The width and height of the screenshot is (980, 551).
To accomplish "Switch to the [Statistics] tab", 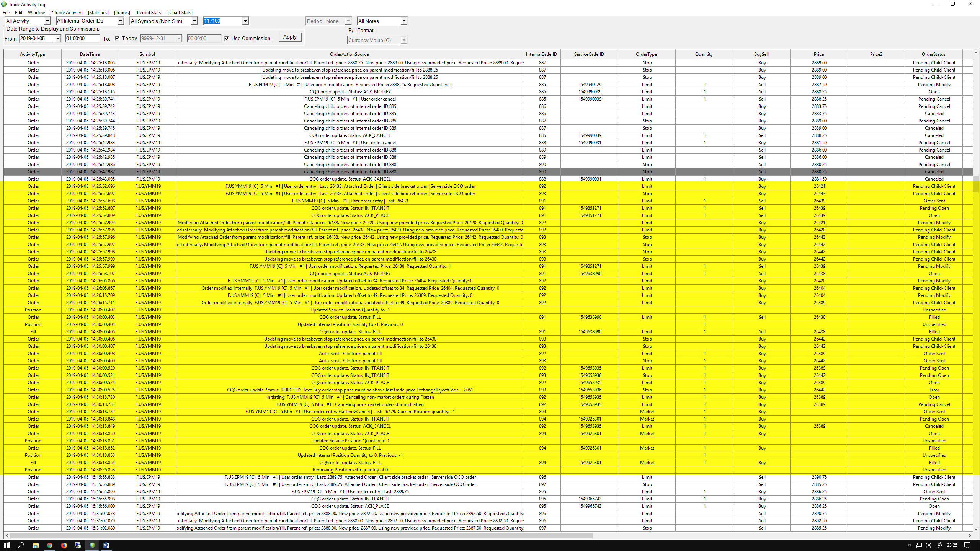I will [98, 13].
